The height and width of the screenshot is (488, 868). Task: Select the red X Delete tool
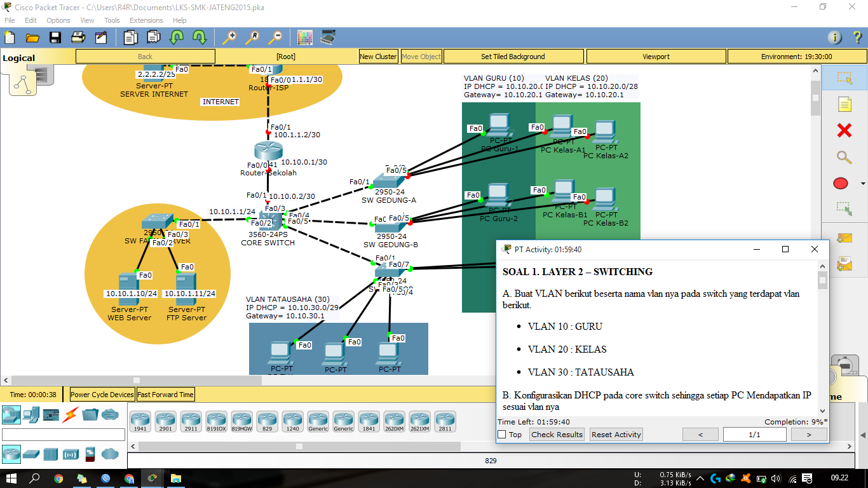click(x=844, y=131)
